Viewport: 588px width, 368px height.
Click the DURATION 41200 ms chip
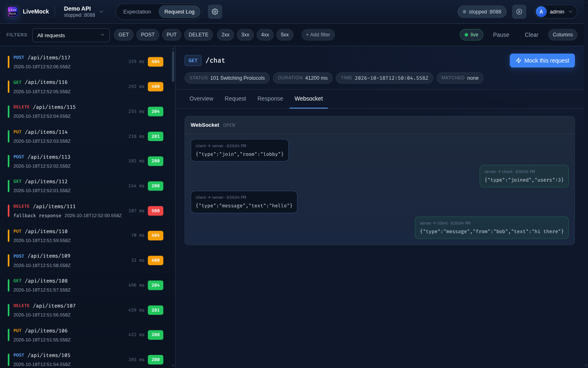point(303,78)
